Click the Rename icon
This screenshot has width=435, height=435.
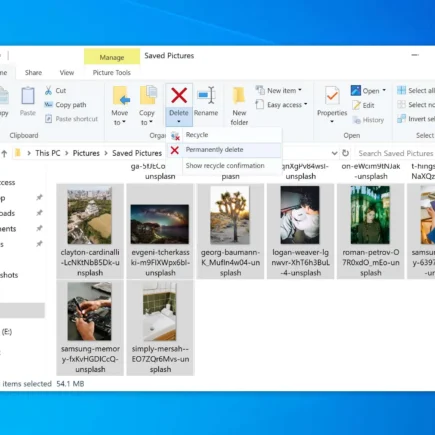206,95
